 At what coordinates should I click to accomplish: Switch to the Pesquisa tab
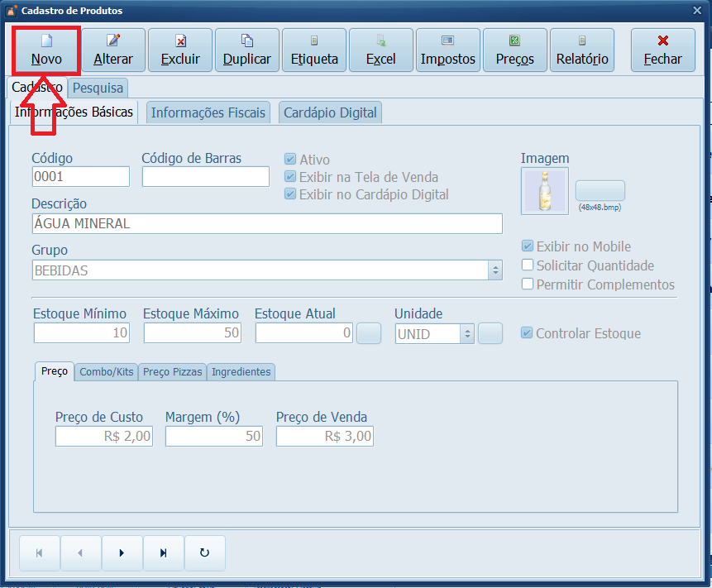pos(98,88)
